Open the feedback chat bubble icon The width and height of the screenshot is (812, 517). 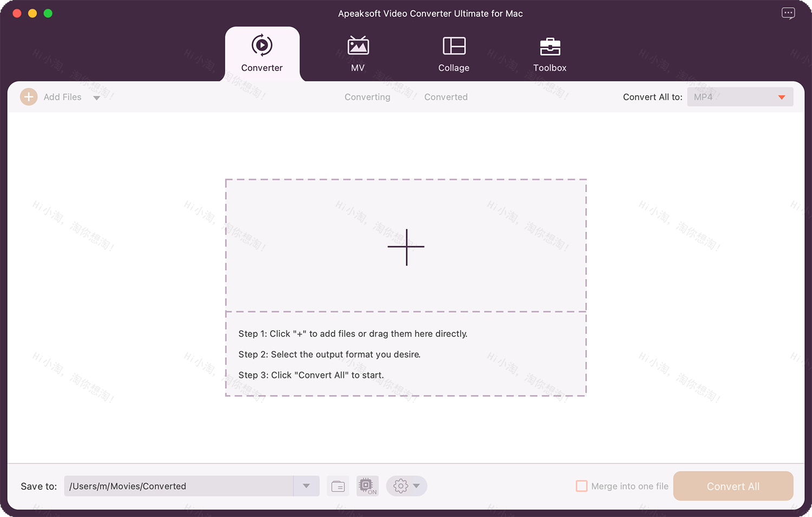[788, 13]
